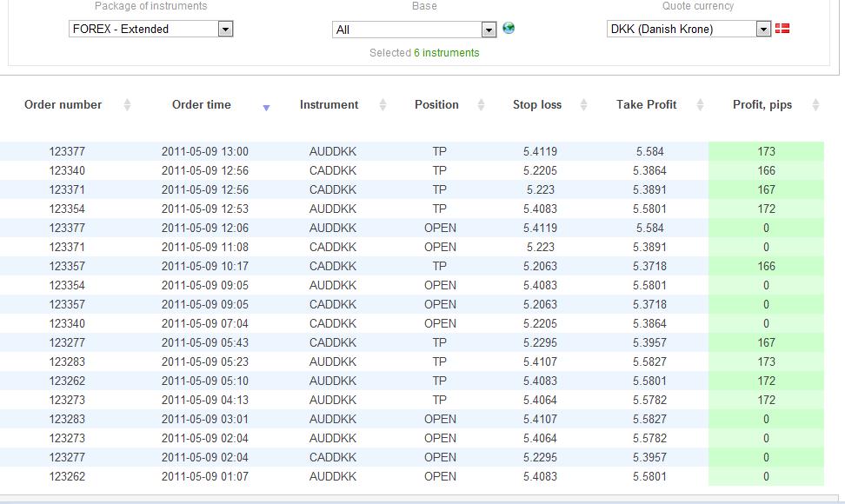
Task: Sort by Profit, pips header text
Action: (762, 104)
